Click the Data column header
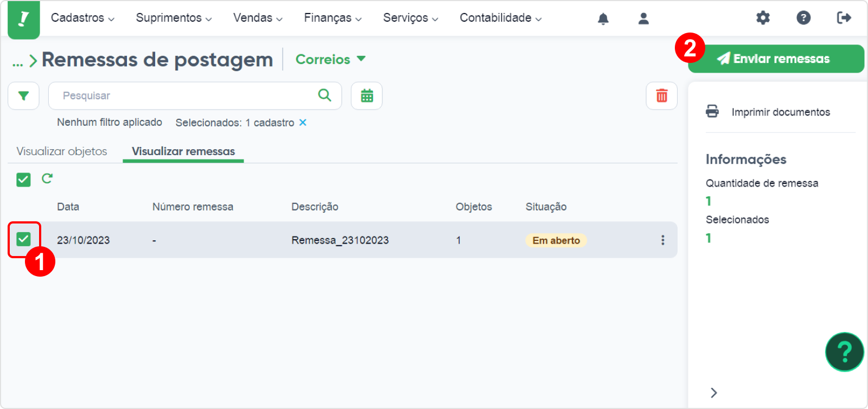Screen dimensions: 868x409 click(68, 207)
